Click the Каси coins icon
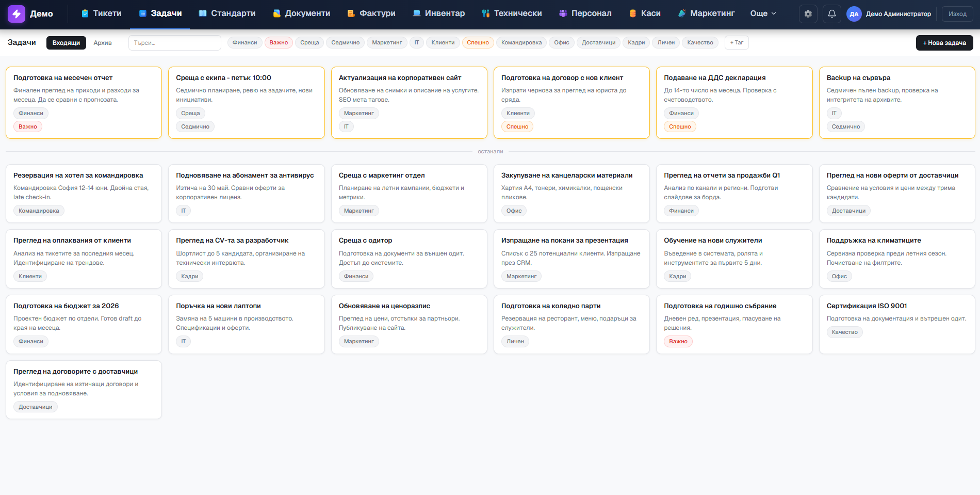Image resolution: width=980 pixels, height=495 pixels. [633, 13]
